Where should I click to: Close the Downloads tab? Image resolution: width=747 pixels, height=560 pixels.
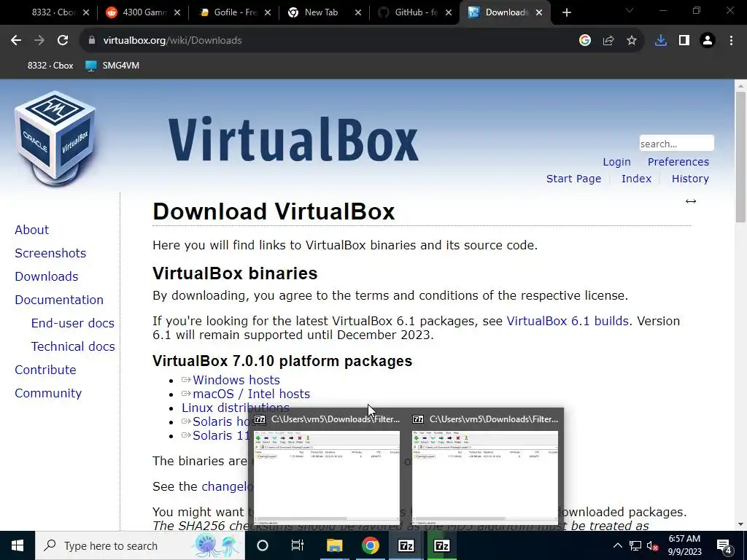pyautogui.click(x=539, y=12)
